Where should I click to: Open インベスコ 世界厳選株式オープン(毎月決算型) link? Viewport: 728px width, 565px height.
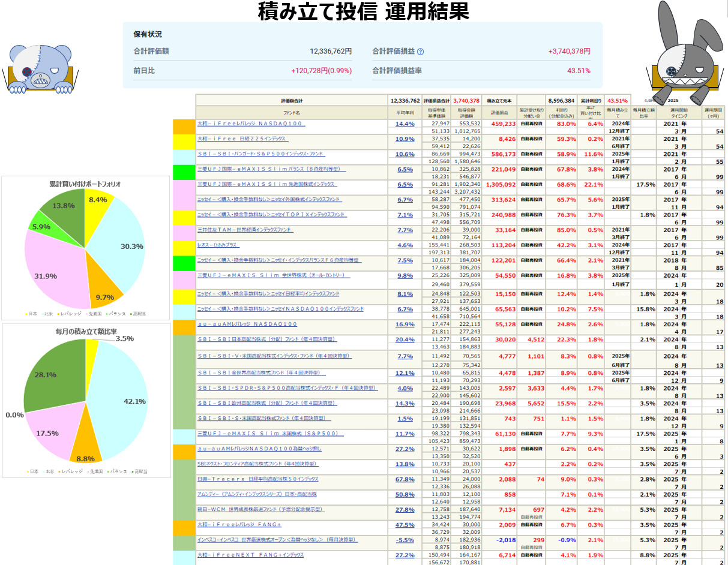click(277, 540)
